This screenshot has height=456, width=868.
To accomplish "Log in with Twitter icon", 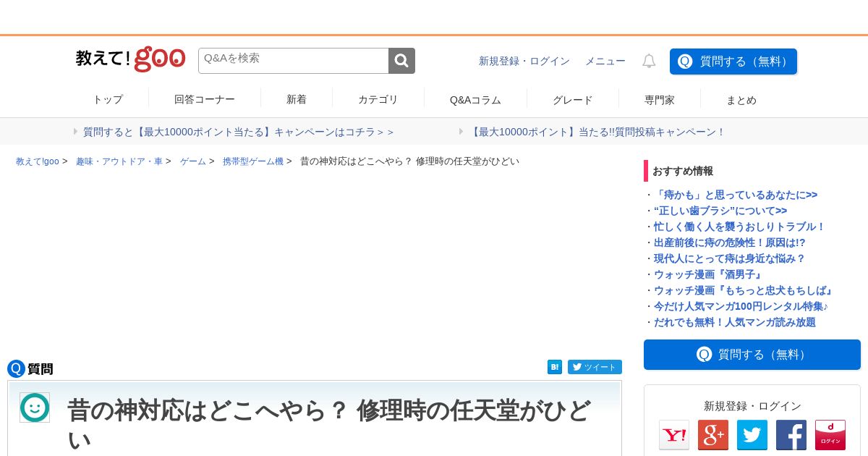I will click(x=752, y=435).
